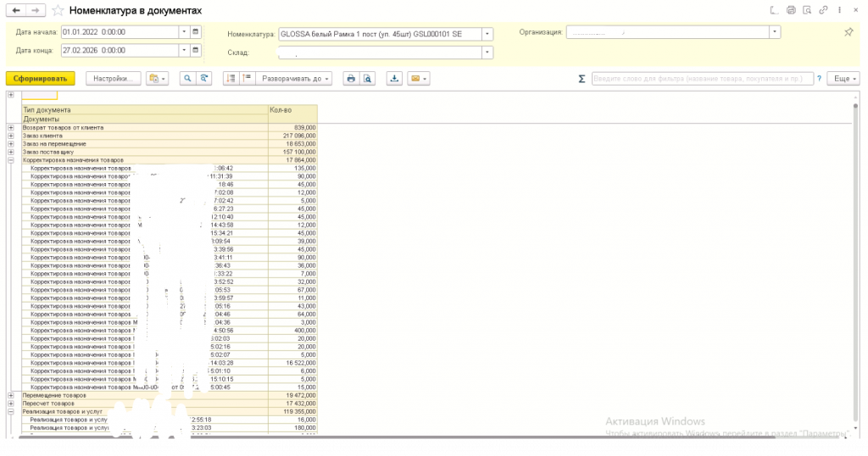Click the print icon in report toolbar
Image resolution: width=868 pixels, height=456 pixels.
tap(350, 78)
